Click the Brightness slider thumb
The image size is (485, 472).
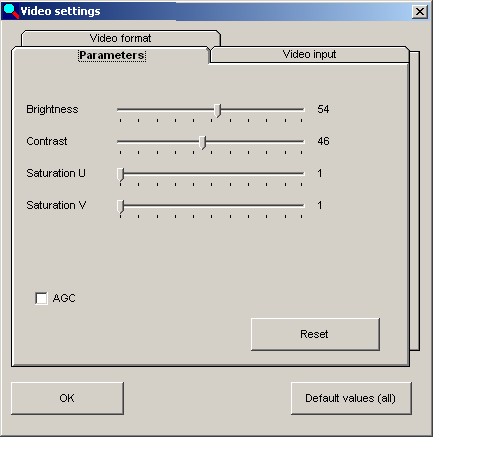click(217, 110)
